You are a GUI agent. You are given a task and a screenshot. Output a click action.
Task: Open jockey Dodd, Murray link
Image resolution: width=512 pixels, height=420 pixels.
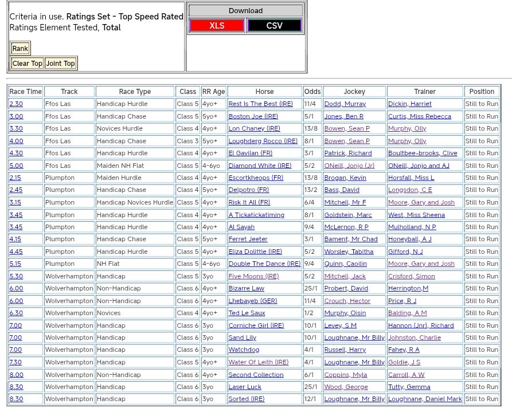point(345,104)
